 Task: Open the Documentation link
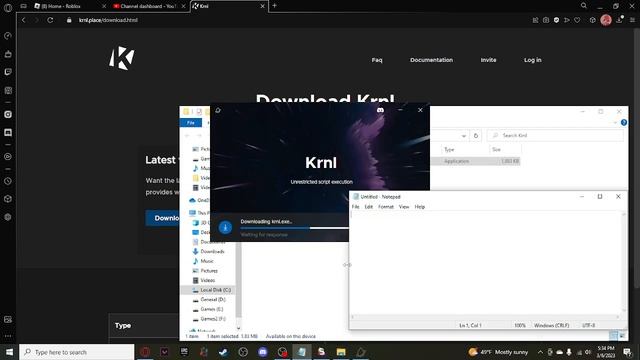click(431, 60)
